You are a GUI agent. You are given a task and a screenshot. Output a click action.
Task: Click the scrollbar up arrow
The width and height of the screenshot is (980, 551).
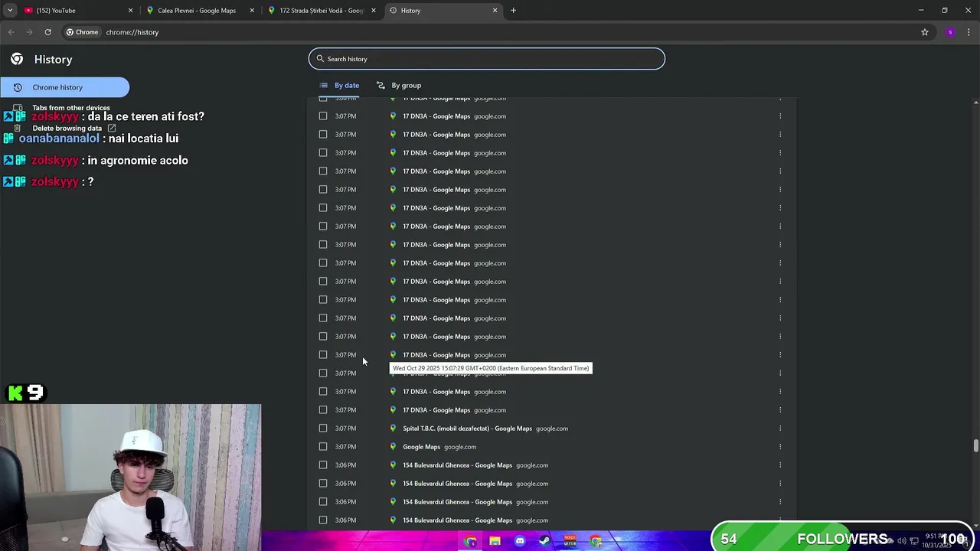tap(975, 103)
